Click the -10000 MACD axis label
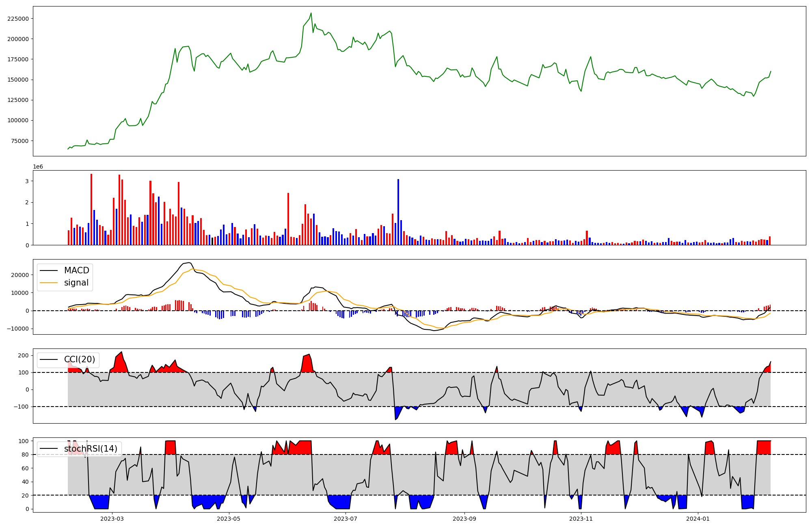812x528 pixels. (x=18, y=329)
